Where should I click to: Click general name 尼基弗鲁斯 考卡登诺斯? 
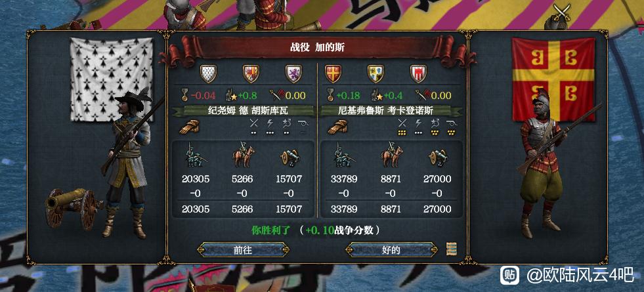coord(391,111)
